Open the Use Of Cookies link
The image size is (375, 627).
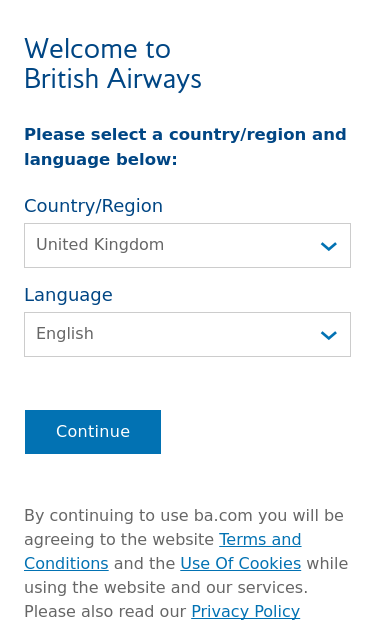click(241, 563)
